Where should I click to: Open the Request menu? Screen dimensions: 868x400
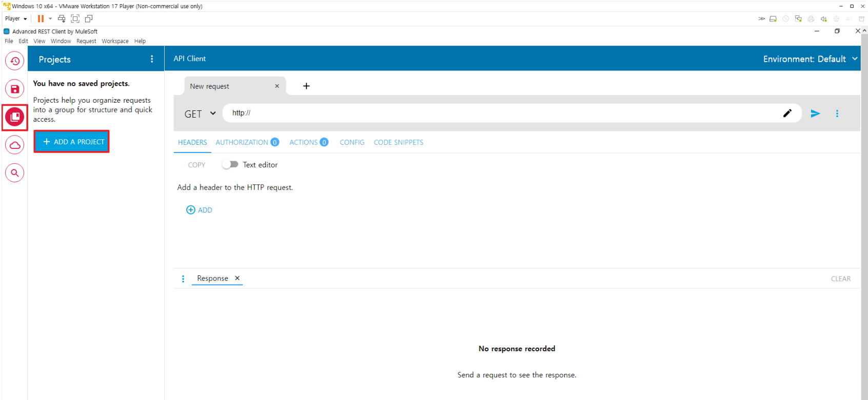[86, 41]
